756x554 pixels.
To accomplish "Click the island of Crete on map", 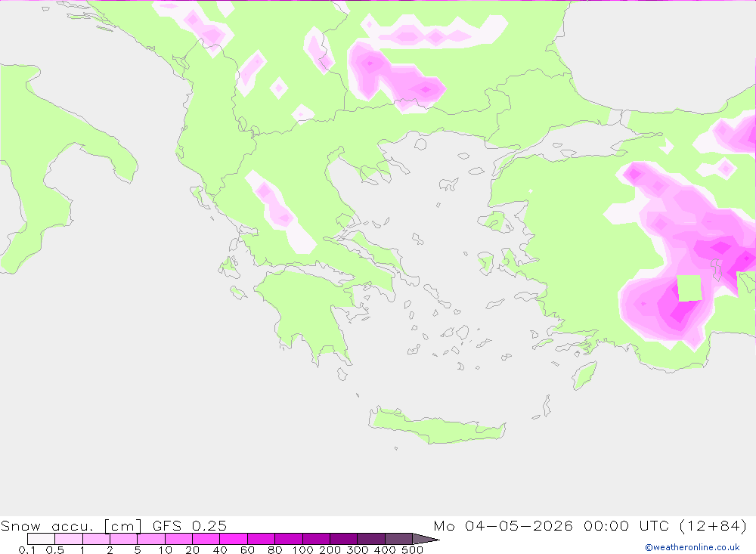I will click(436, 426).
